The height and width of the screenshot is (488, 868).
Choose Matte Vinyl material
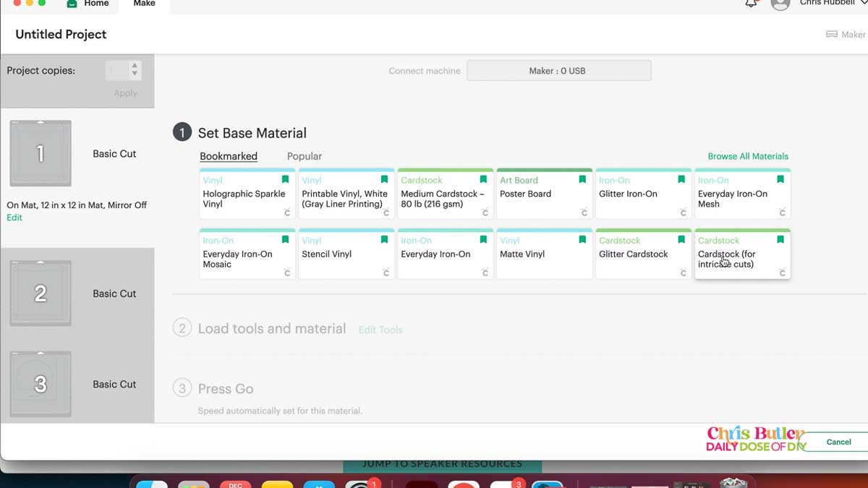pyautogui.click(x=545, y=254)
